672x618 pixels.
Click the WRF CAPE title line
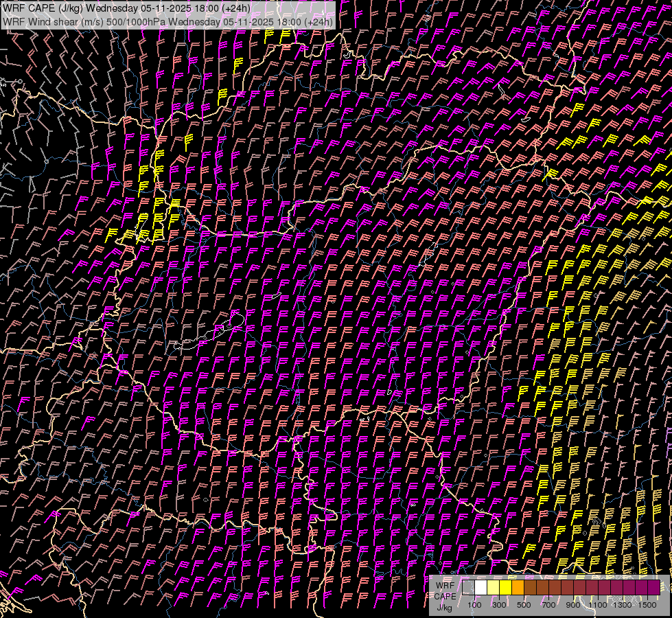point(127,8)
